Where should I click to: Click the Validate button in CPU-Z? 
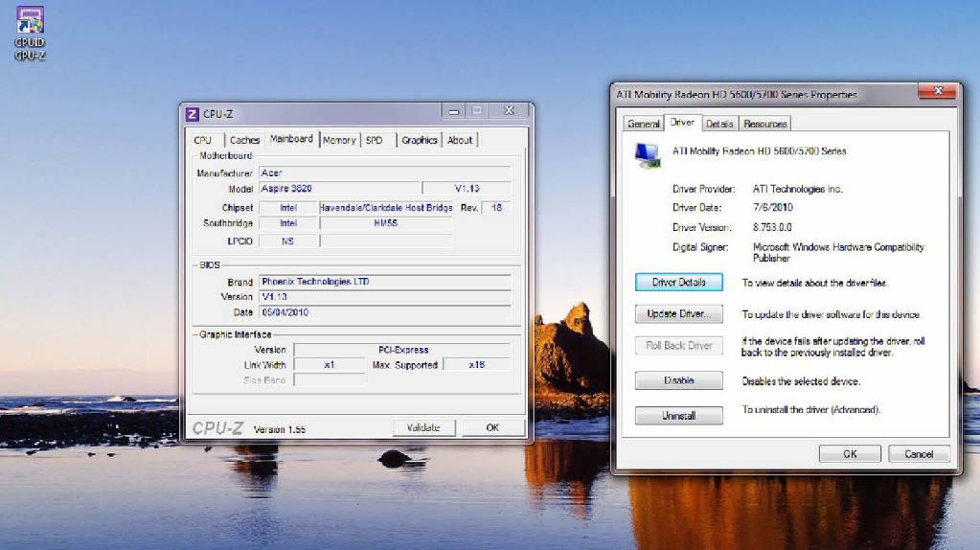(x=423, y=428)
